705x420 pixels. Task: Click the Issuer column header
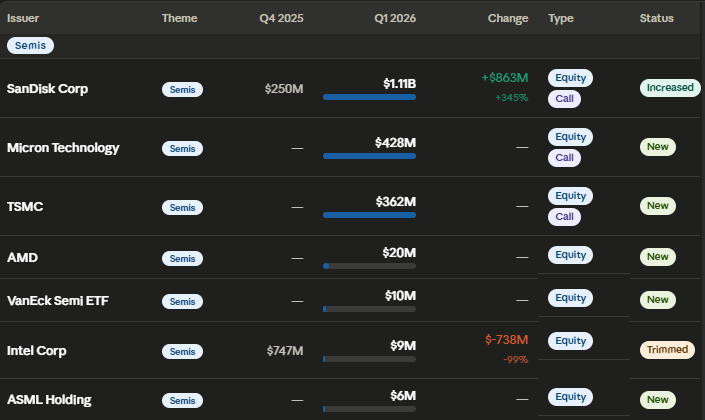coord(23,18)
